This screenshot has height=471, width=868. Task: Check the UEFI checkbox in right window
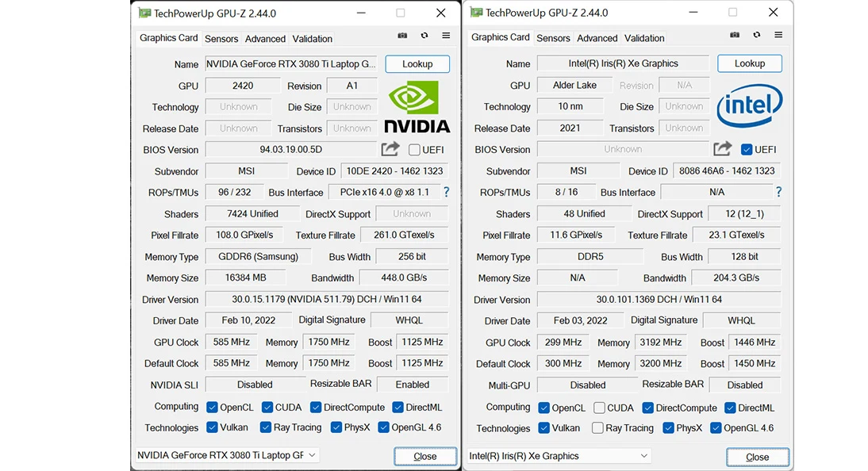point(746,149)
